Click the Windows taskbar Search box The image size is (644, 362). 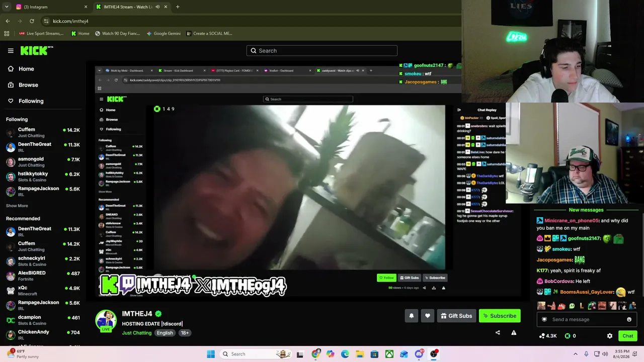(256, 354)
